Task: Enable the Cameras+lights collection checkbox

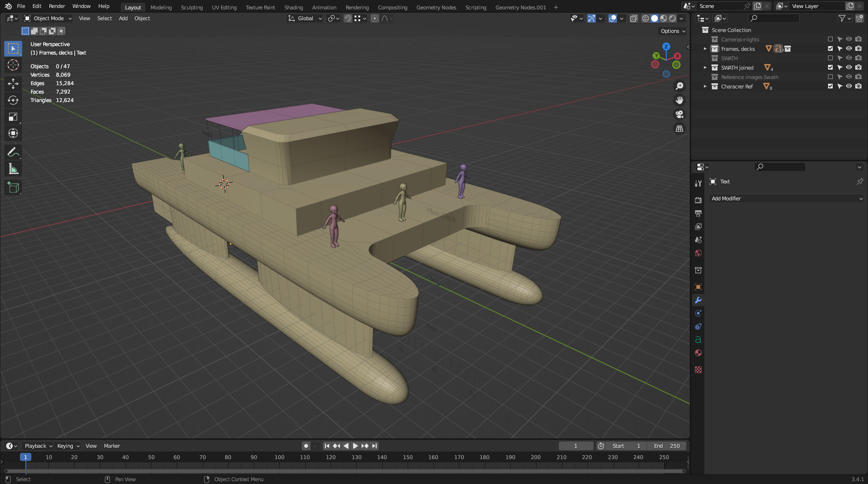Action: pyautogui.click(x=830, y=40)
